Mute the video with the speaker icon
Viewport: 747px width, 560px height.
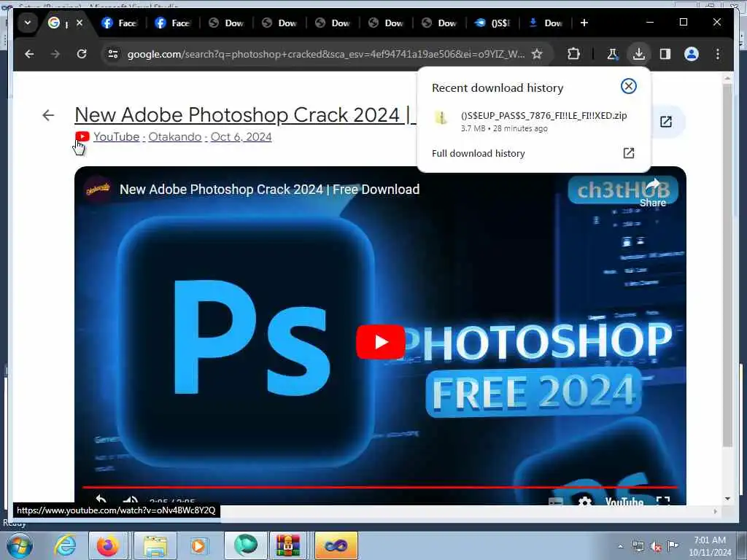tap(130, 500)
